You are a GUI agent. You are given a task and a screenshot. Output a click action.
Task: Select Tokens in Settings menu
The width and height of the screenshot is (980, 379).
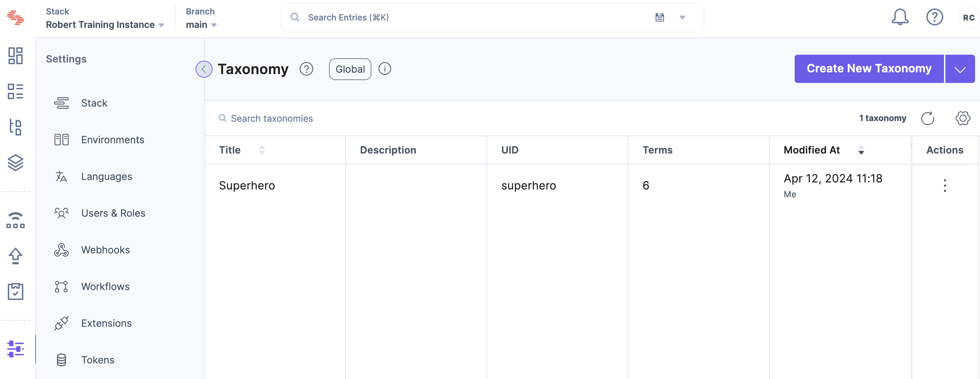pyautogui.click(x=97, y=360)
